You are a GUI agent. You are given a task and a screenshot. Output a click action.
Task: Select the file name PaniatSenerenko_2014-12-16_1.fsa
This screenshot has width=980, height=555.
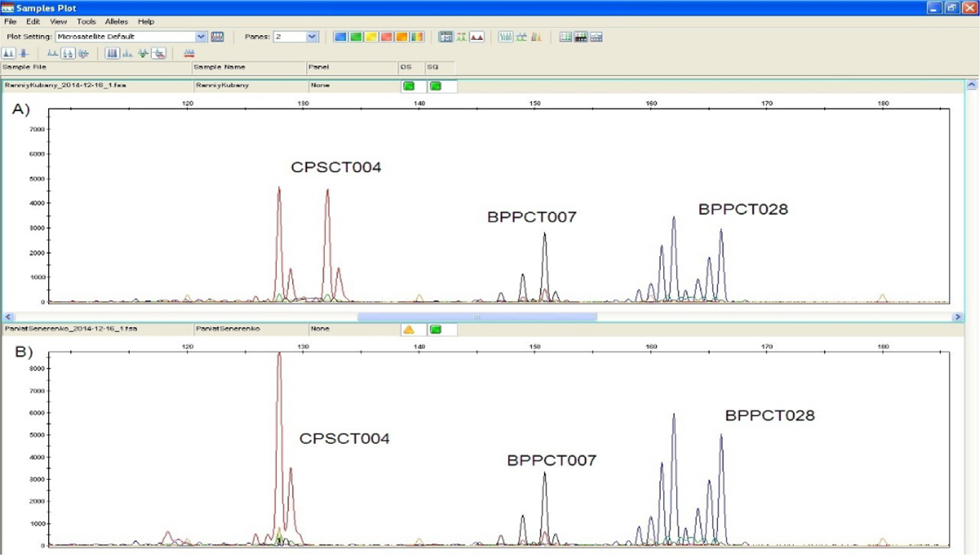click(70, 329)
